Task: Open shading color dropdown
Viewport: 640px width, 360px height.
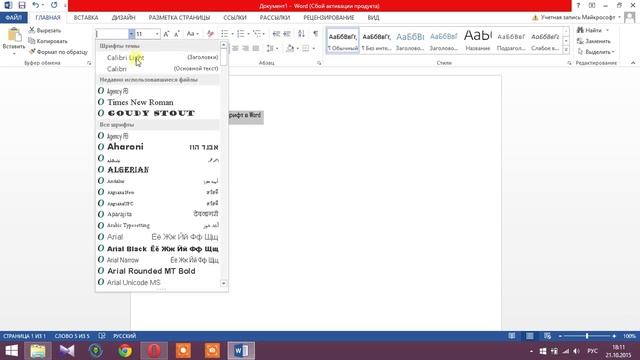Action: point(298,49)
